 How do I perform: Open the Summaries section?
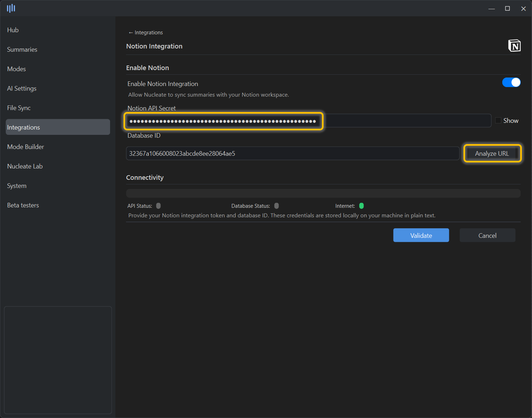click(22, 49)
